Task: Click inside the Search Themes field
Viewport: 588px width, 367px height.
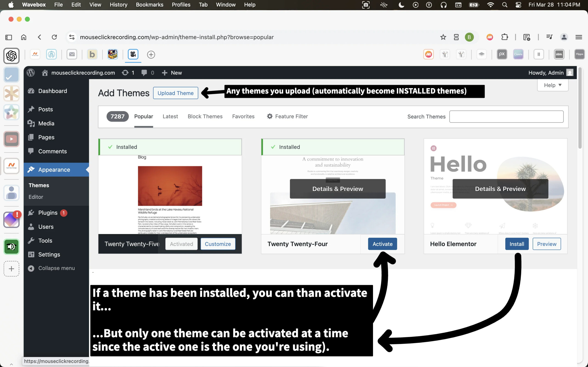Action: pyautogui.click(x=506, y=117)
